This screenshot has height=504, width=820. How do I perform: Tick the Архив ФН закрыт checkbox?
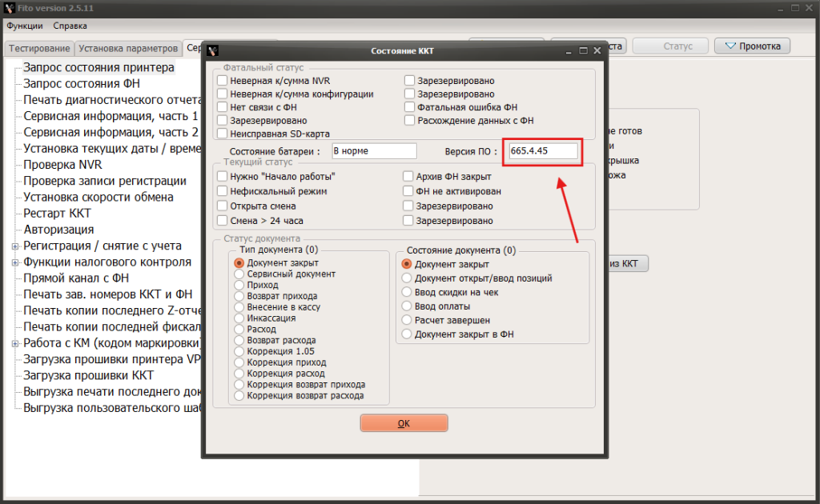tap(409, 176)
